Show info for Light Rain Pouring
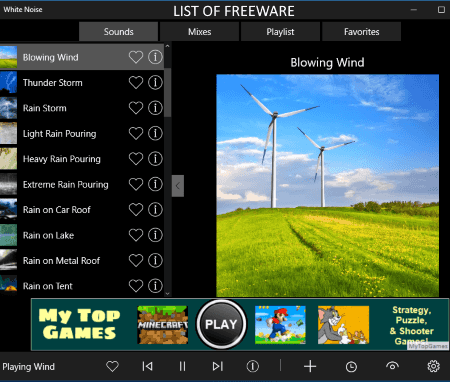Viewport: 450px width, 382px height. 155,134
